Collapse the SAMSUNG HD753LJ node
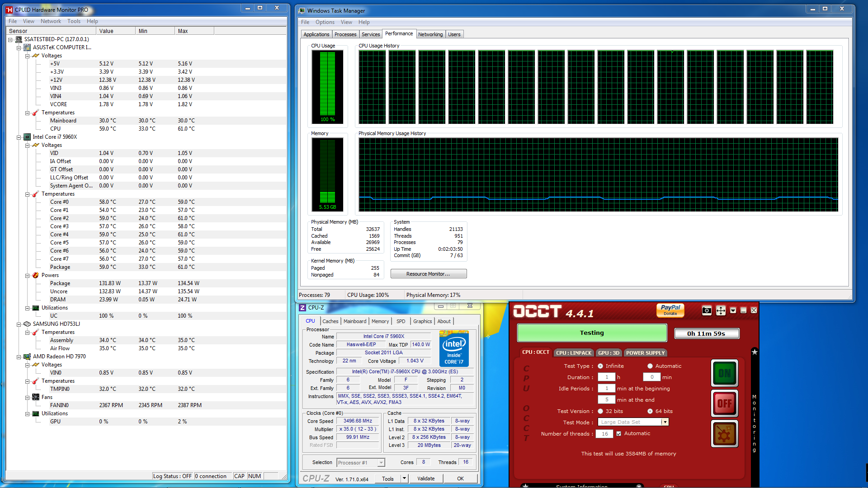Image resolution: width=868 pixels, height=488 pixels. 19,324
